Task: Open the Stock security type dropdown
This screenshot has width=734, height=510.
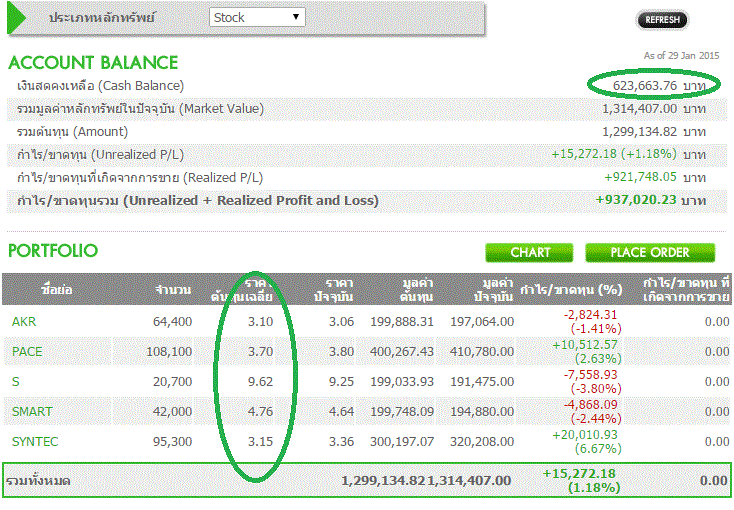Action: point(258,17)
